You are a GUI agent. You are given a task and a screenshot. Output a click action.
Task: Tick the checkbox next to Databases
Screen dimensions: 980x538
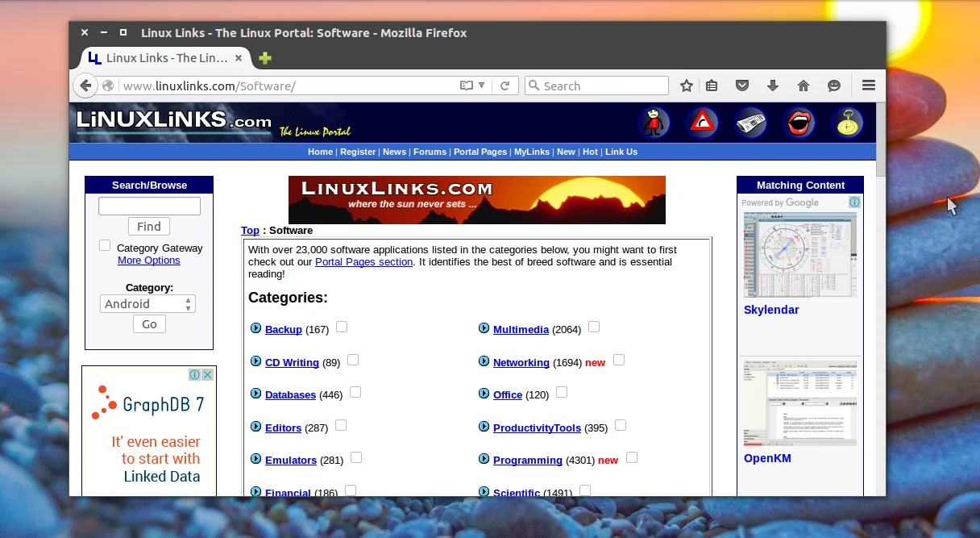tap(355, 392)
